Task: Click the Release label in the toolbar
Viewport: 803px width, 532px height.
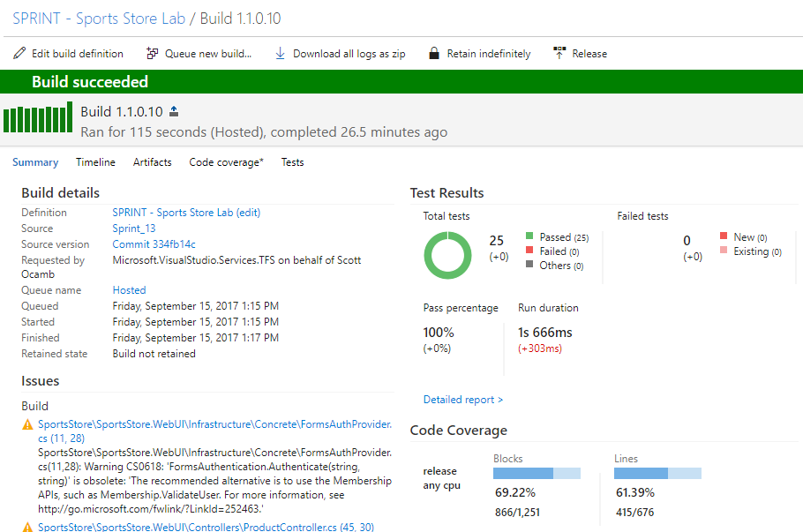Action: click(589, 54)
